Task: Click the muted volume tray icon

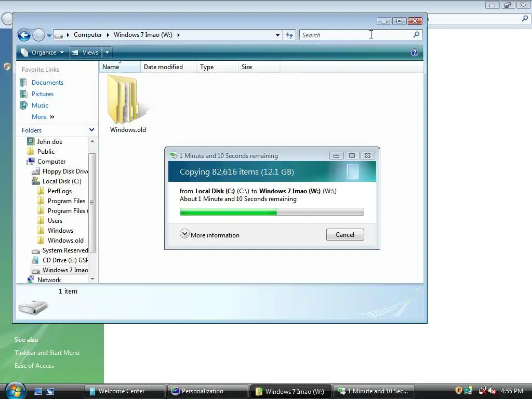Action: pos(493,391)
